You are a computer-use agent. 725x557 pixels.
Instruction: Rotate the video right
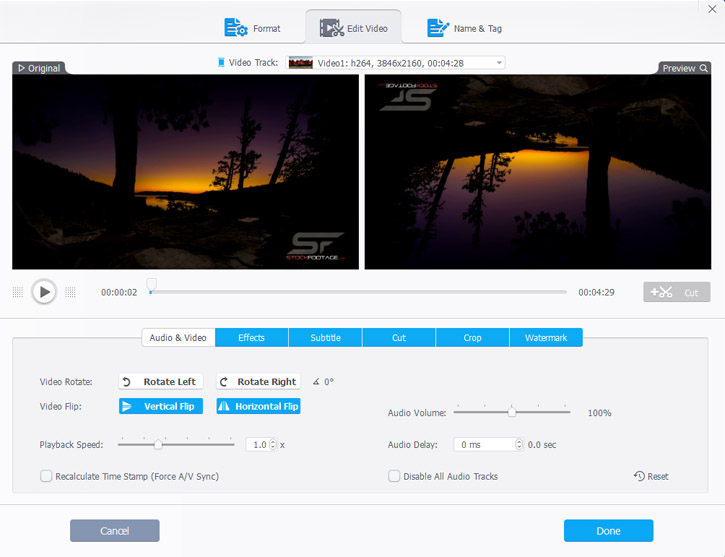click(258, 381)
